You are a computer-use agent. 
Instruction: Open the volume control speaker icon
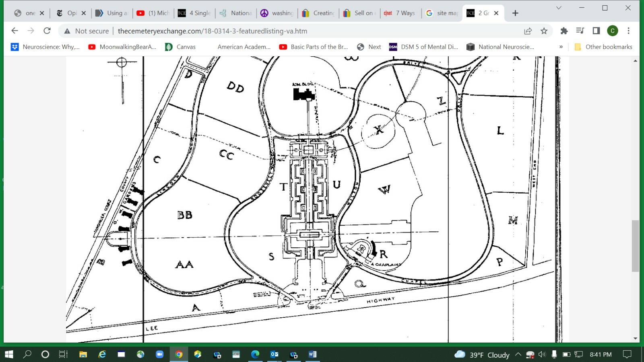pyautogui.click(x=542, y=354)
